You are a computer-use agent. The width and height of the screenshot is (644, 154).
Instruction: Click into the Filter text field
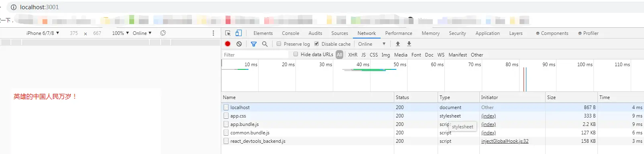(x=255, y=55)
